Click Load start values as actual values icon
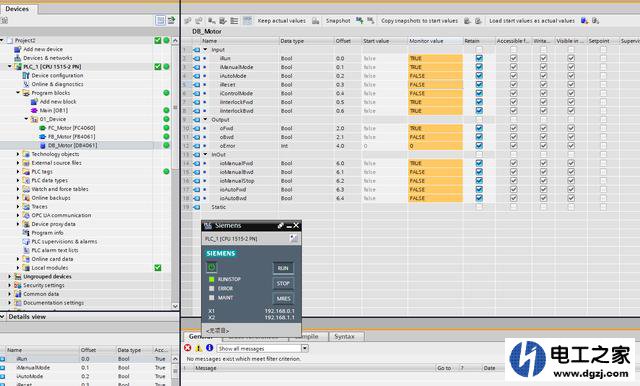Image resolution: width=640 pixels, height=386 pixels. [x=478, y=21]
